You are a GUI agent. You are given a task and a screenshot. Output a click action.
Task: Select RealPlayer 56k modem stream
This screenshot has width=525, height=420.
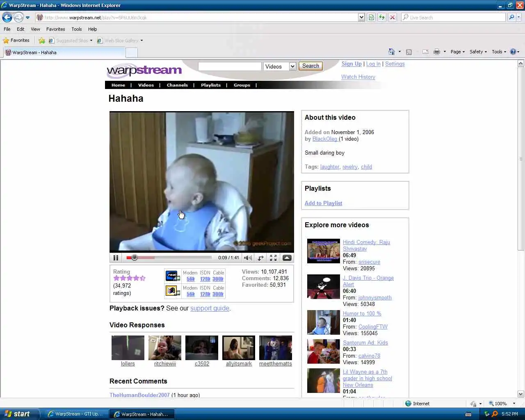(x=191, y=279)
